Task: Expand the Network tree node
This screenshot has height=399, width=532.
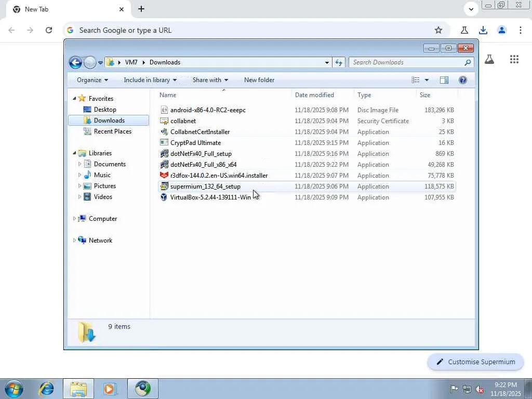Action: point(75,241)
